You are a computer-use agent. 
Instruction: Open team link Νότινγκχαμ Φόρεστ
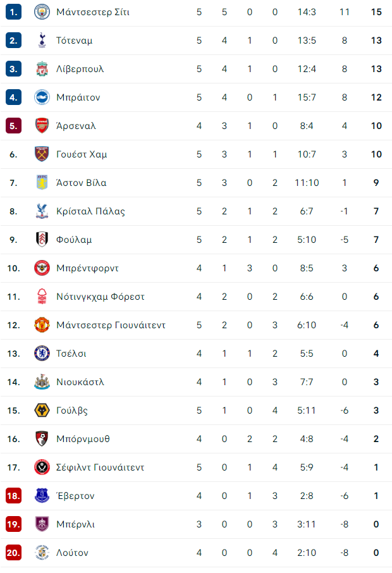pyautogui.click(x=101, y=297)
